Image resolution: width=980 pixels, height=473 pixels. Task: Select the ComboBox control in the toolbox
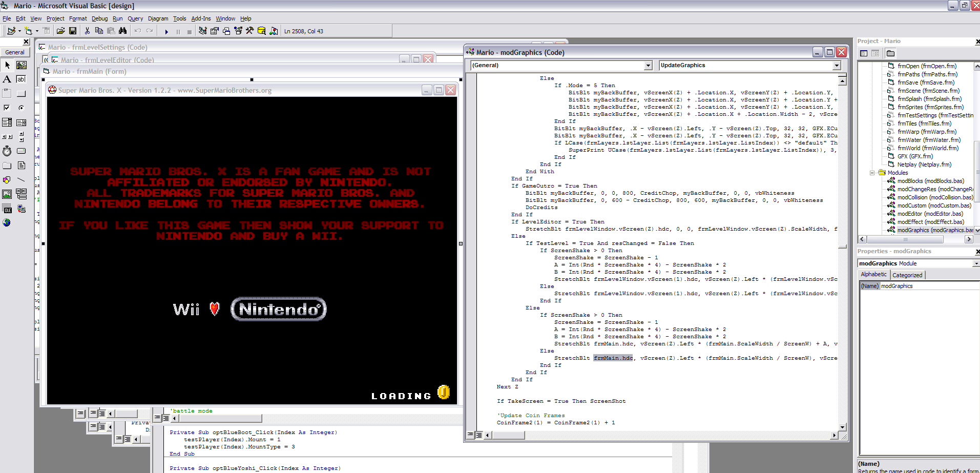pos(7,122)
